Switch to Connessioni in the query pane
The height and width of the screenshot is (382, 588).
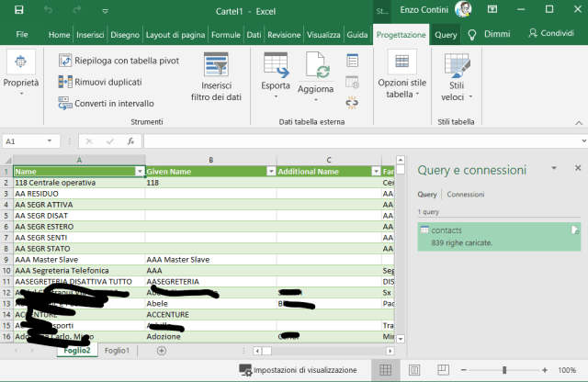click(465, 195)
